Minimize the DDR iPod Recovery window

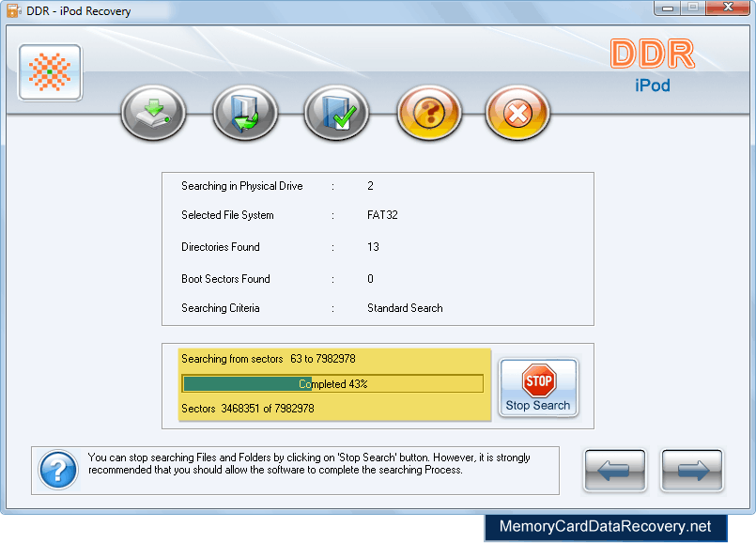click(668, 8)
